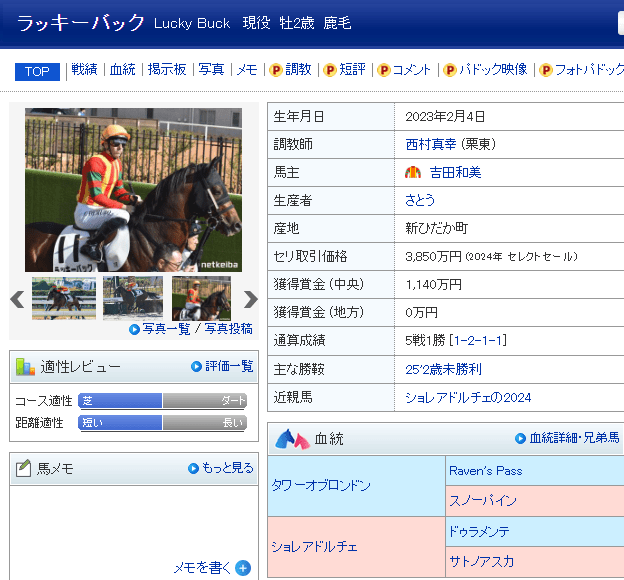The height and width of the screenshot is (580, 624).
Task: Click the notepad icon in 馬メモ header
Action: [23, 468]
